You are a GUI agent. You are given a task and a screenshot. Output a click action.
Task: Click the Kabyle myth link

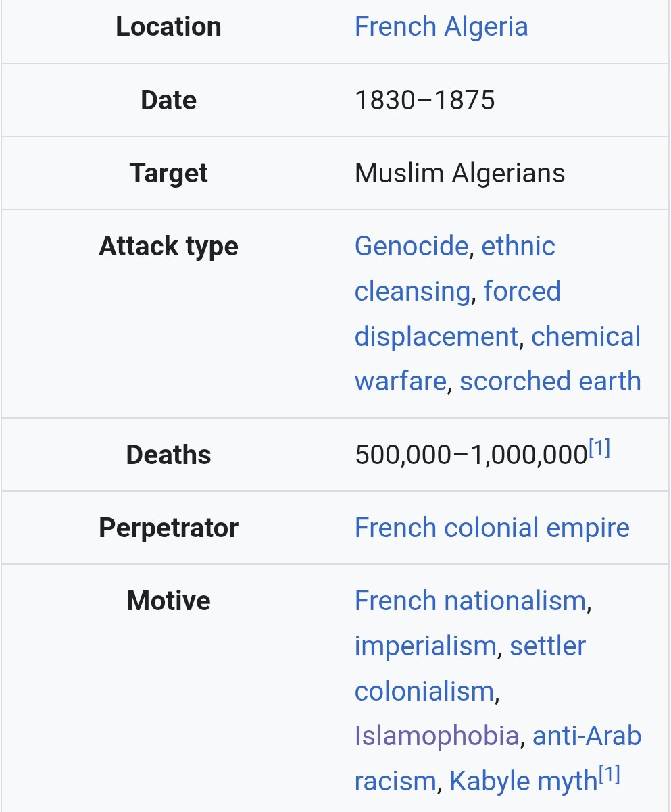pyautogui.click(x=523, y=781)
